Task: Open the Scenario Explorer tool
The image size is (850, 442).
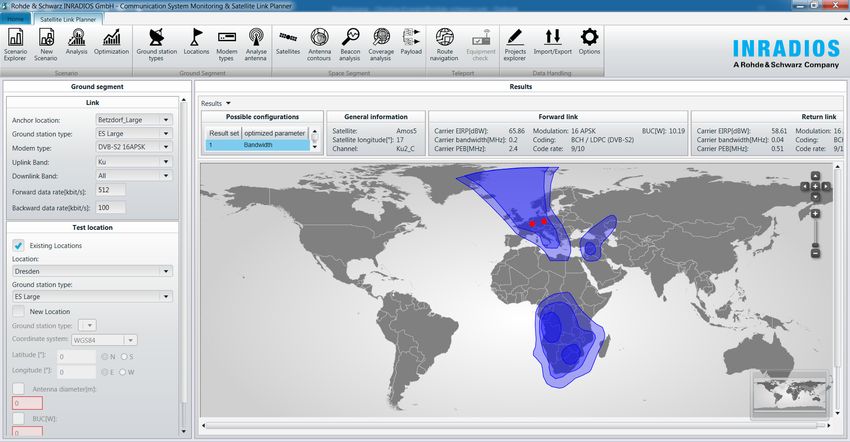Action: click(15, 44)
